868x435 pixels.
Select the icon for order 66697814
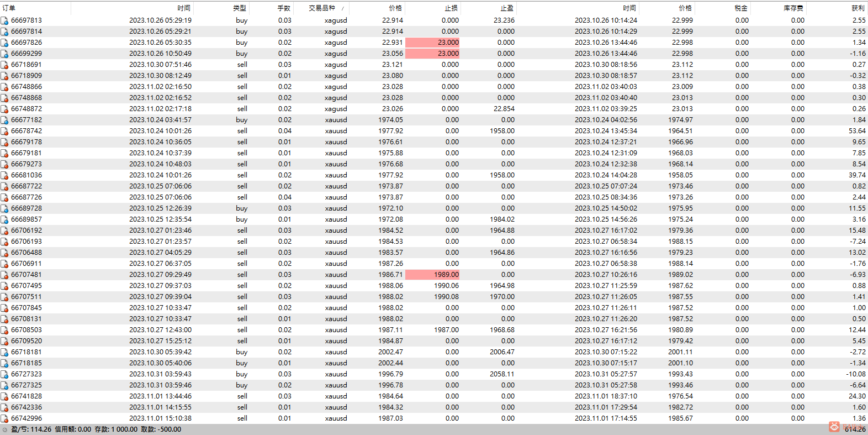coord(4,32)
